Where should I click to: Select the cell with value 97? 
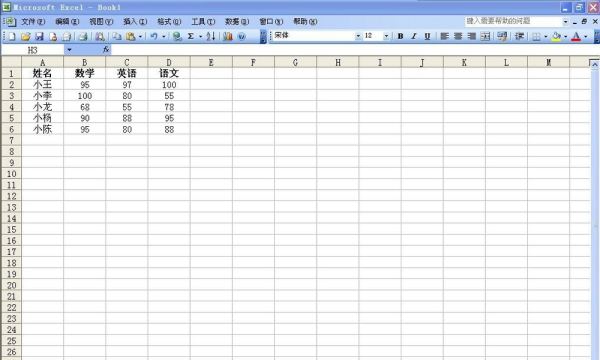127,85
